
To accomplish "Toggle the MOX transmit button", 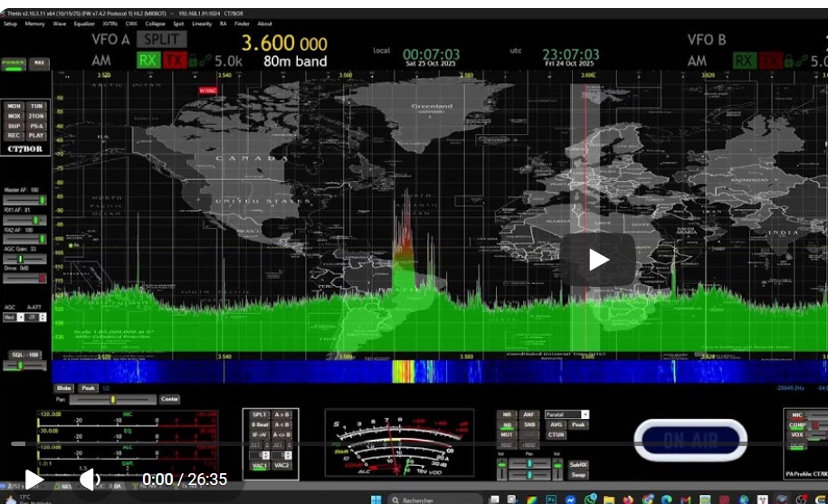I will [14, 116].
